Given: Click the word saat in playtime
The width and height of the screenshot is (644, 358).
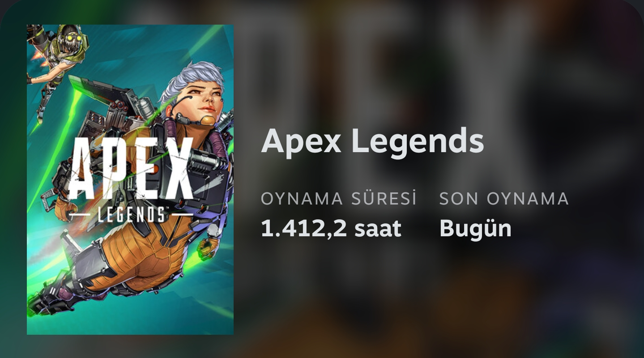Looking at the screenshot, I should 378,229.
